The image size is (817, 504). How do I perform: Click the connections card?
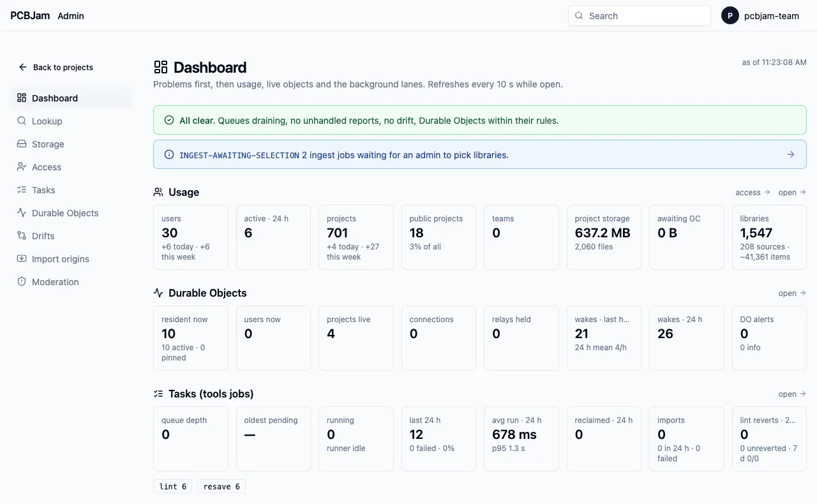(438, 338)
